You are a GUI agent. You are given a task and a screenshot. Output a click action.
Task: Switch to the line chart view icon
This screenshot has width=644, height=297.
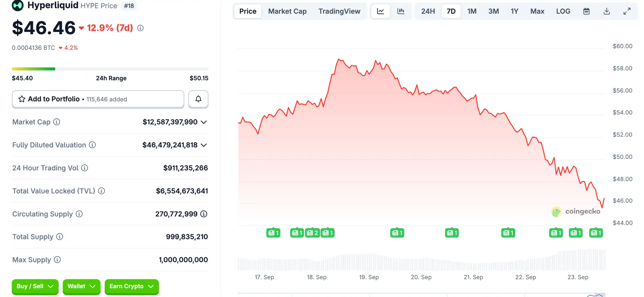click(x=380, y=11)
